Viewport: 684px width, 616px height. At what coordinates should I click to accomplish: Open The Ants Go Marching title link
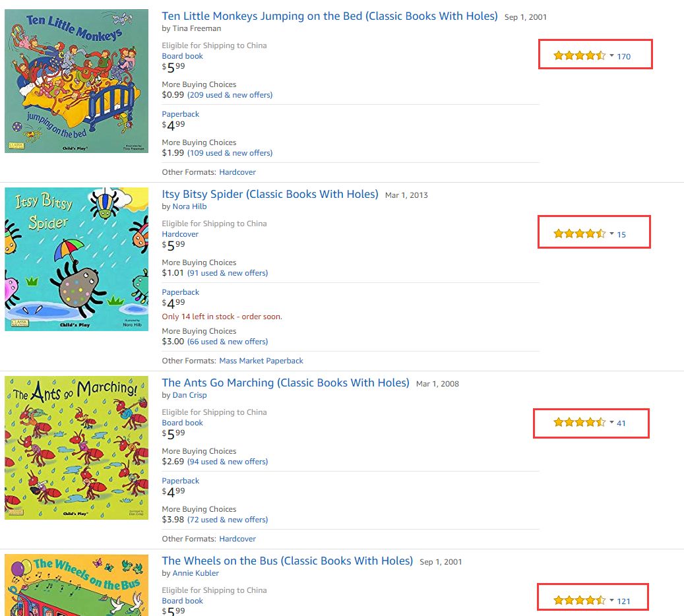(286, 383)
